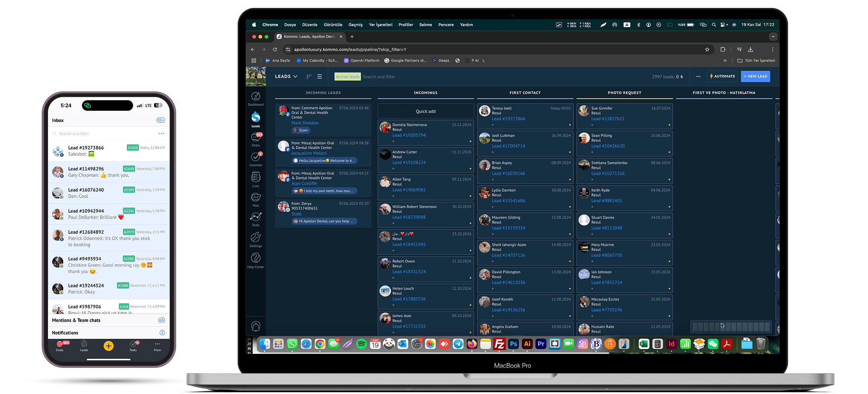Tap phone search three-dots options
The height and width of the screenshot is (394, 868).
(161, 134)
